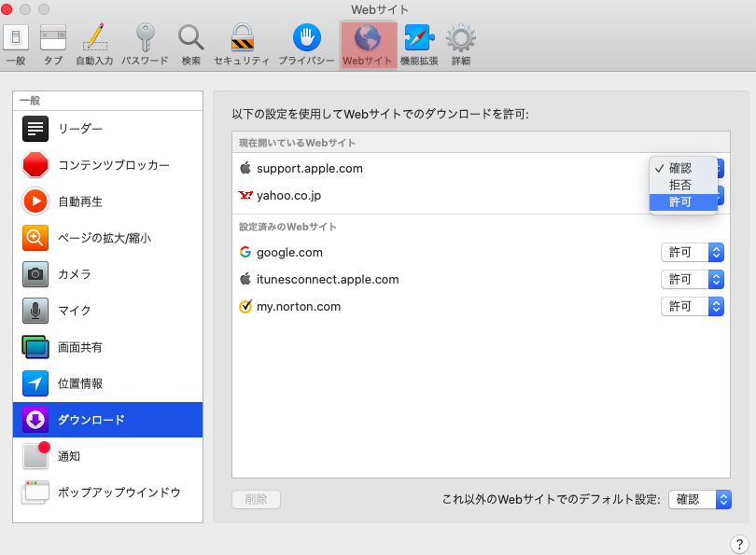The height and width of the screenshot is (555, 756).
Task: Choose 拒否 in the open popup menu
Action: [x=680, y=185]
